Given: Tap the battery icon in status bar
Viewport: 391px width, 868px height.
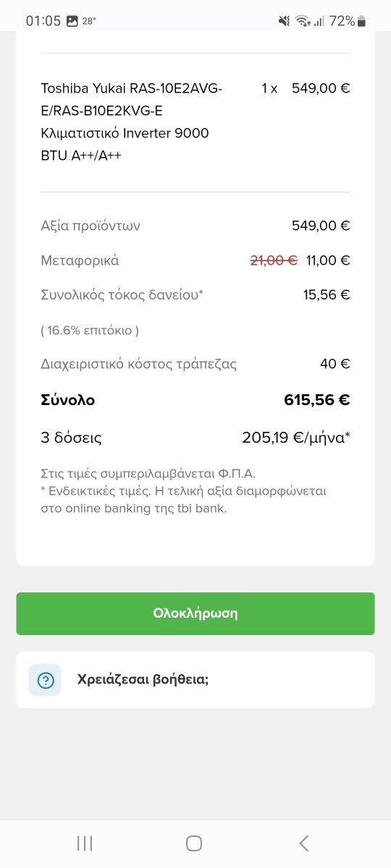Looking at the screenshot, I should click(361, 21).
